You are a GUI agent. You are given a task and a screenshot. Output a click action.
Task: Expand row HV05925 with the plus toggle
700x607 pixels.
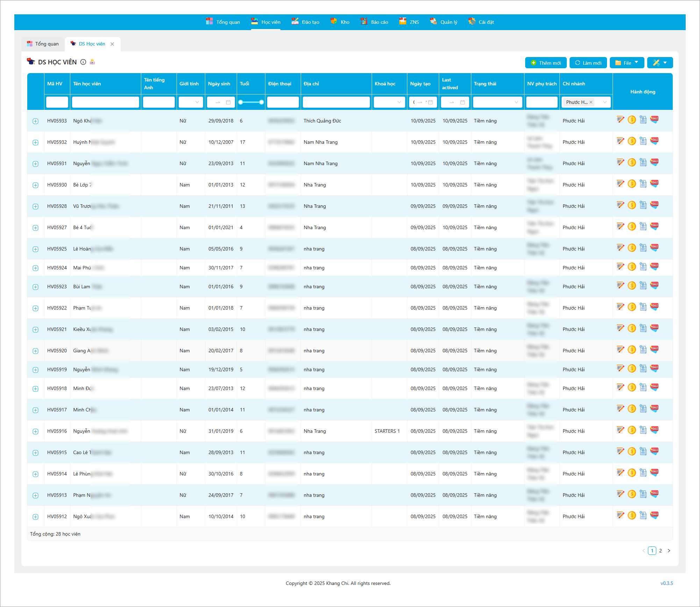[x=35, y=249]
